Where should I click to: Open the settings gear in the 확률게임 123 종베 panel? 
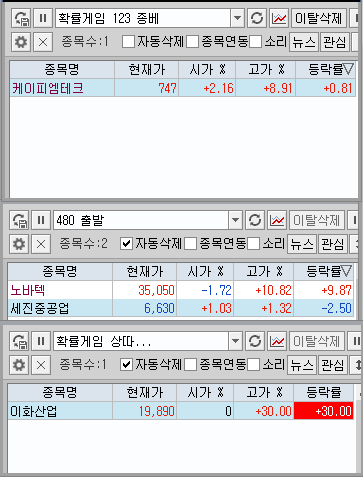coord(21,42)
